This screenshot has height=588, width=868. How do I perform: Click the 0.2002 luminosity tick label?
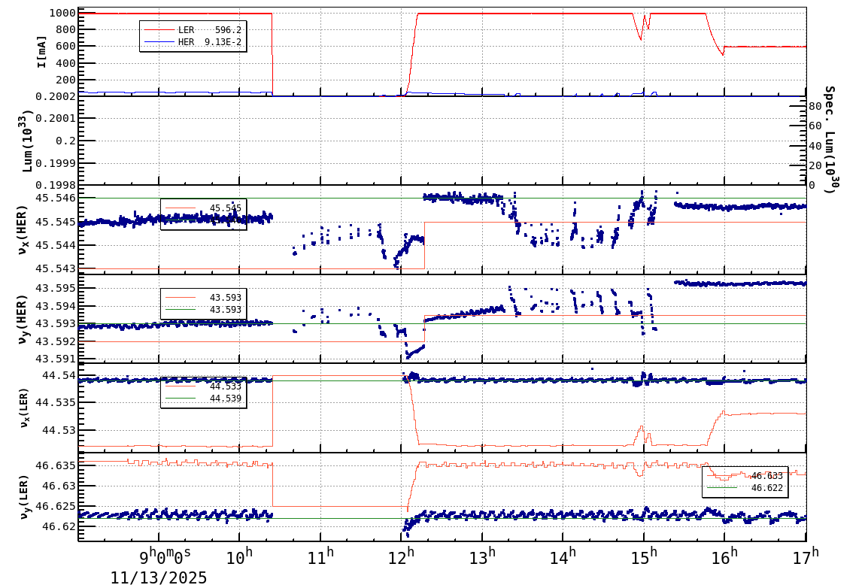(56, 96)
